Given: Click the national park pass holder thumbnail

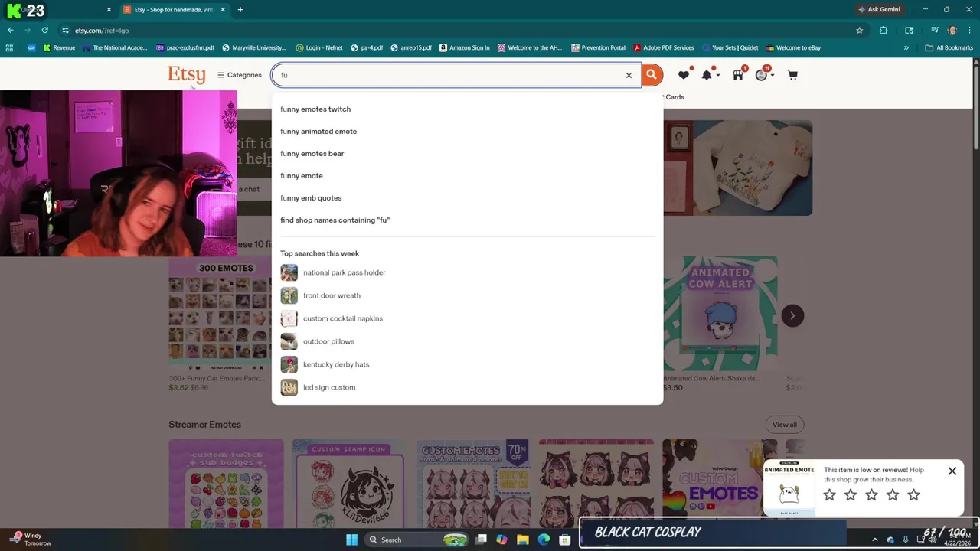Looking at the screenshot, I should [x=289, y=272].
